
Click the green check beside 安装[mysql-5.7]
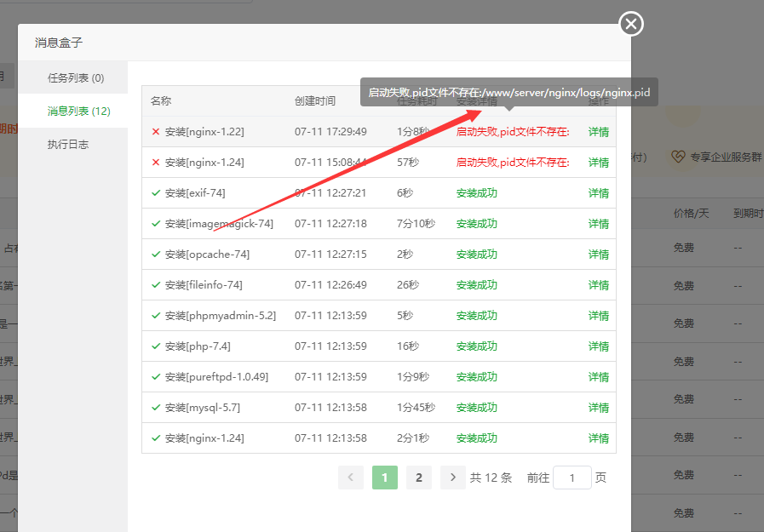tap(156, 408)
